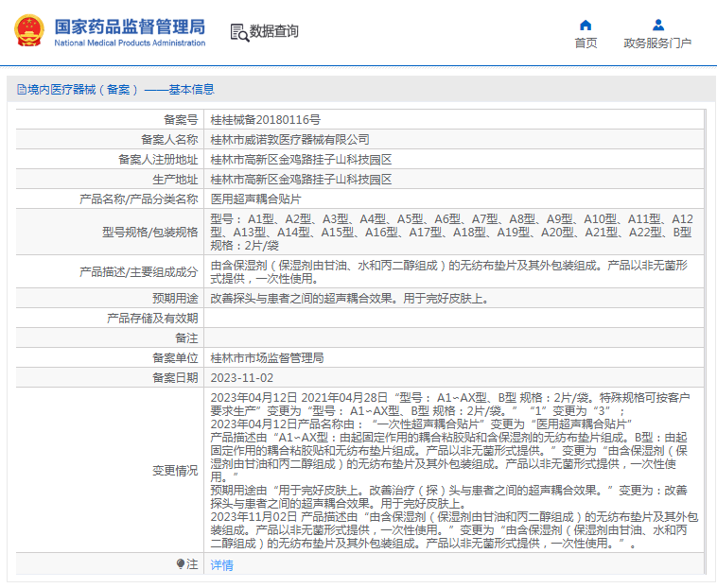Select product name 医用超声耦合贴片

pos(255,199)
